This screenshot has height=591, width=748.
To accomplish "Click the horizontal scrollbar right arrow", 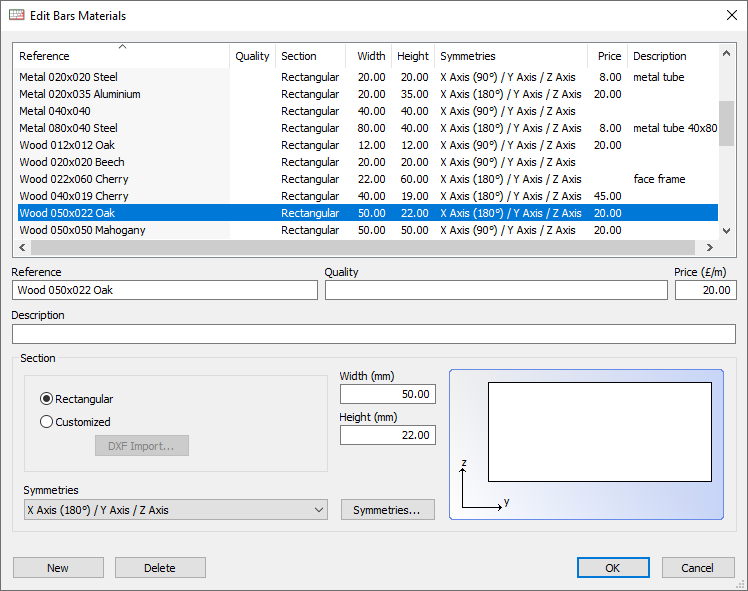I will pyautogui.click(x=710, y=247).
